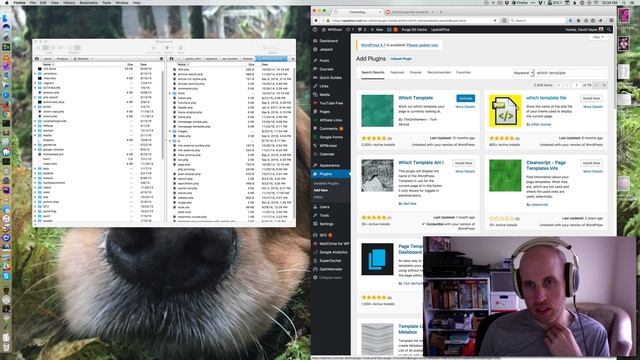Click five-star rating of Which Template plugin
The image size is (640, 360).
tap(374, 138)
